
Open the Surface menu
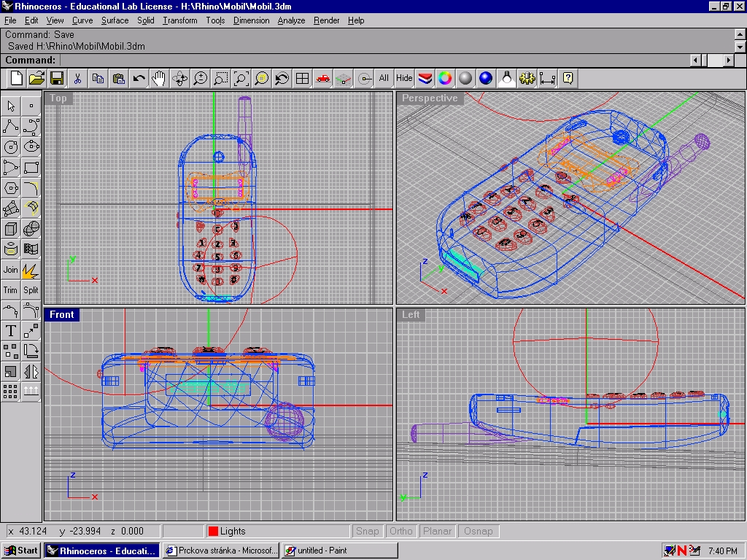point(115,20)
